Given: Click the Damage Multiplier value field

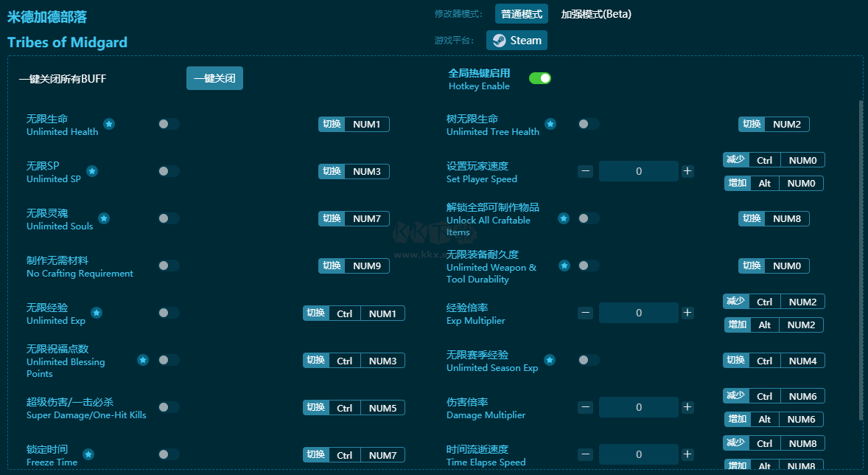Looking at the screenshot, I should [x=639, y=407].
